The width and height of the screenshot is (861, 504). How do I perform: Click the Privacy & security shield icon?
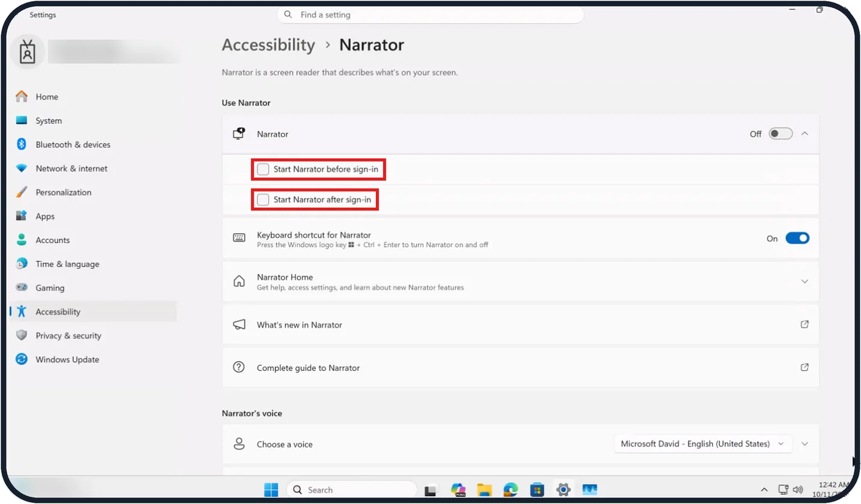point(22,335)
